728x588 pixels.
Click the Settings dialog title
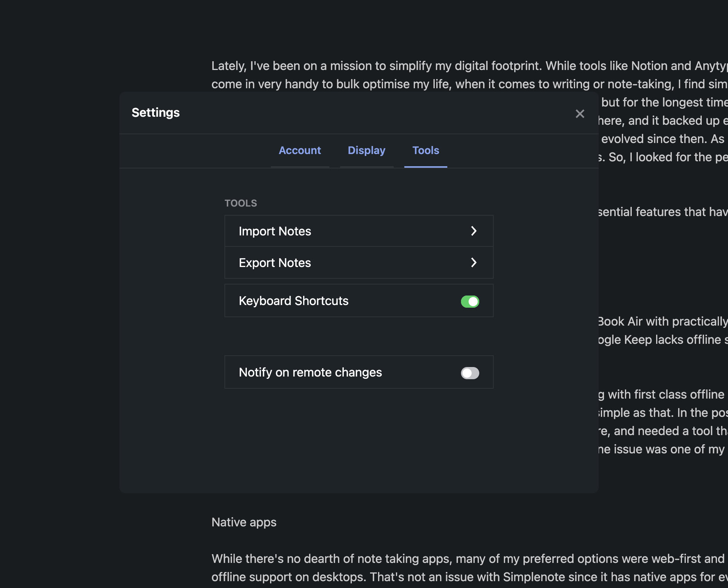pos(156,113)
